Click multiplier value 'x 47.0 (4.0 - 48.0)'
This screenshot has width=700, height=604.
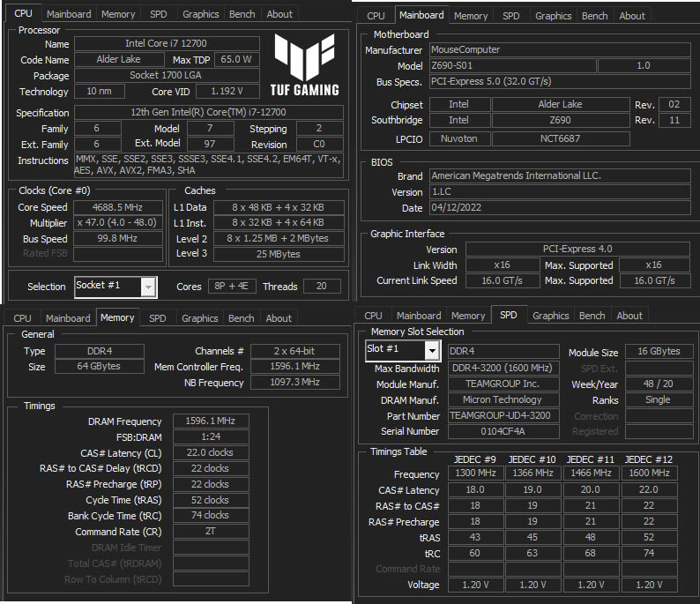pyautogui.click(x=118, y=222)
